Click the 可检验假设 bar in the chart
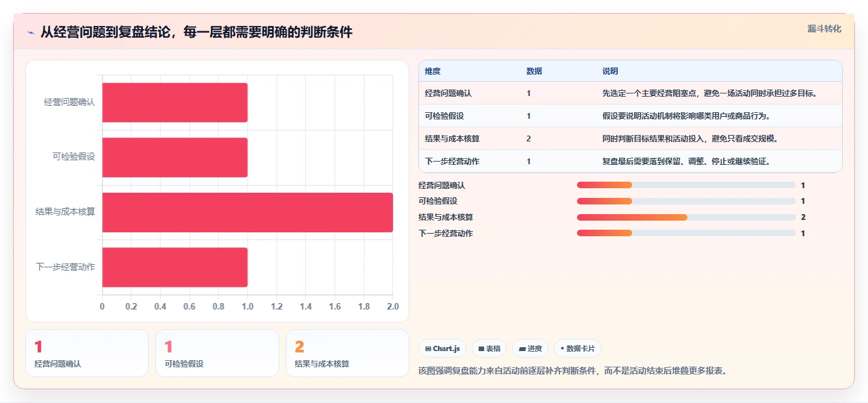The image size is (868, 403). pyautogui.click(x=175, y=157)
